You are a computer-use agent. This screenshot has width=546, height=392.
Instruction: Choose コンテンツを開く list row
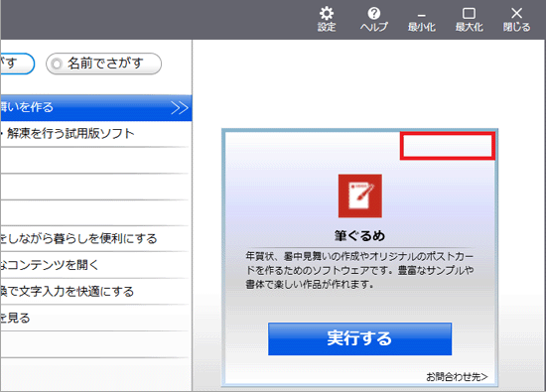click(x=95, y=265)
